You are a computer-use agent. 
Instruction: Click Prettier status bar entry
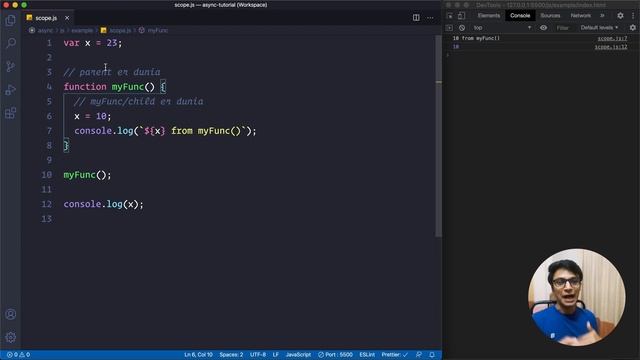(395, 355)
